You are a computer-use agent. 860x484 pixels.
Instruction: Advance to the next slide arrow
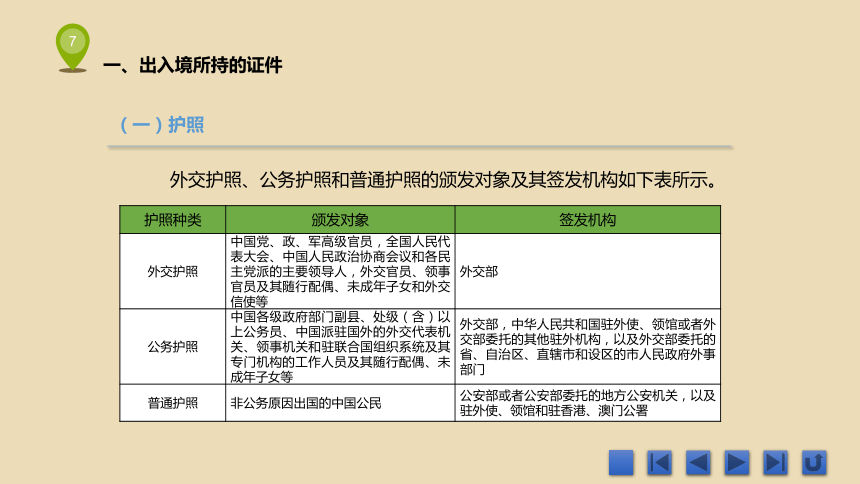click(737, 462)
